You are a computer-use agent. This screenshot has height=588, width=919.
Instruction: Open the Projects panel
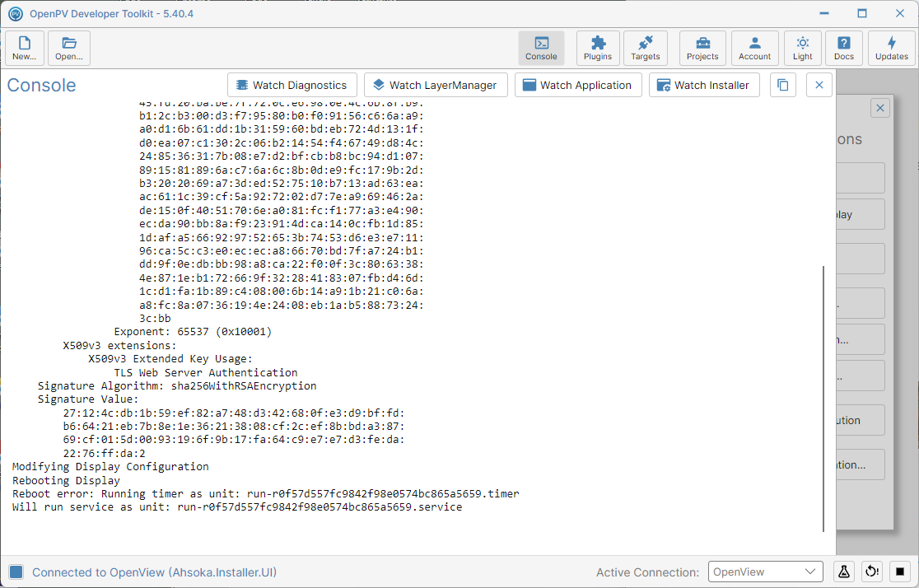(702, 48)
